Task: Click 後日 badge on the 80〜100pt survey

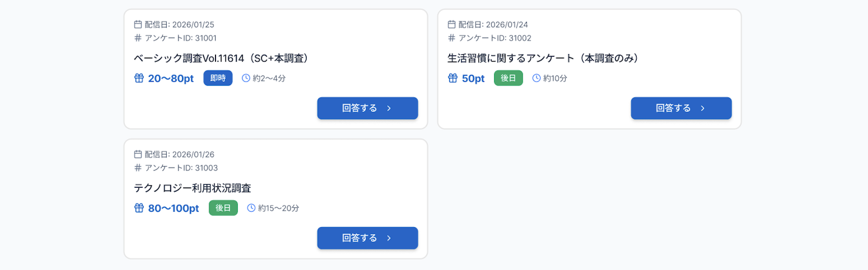Action: [223, 208]
